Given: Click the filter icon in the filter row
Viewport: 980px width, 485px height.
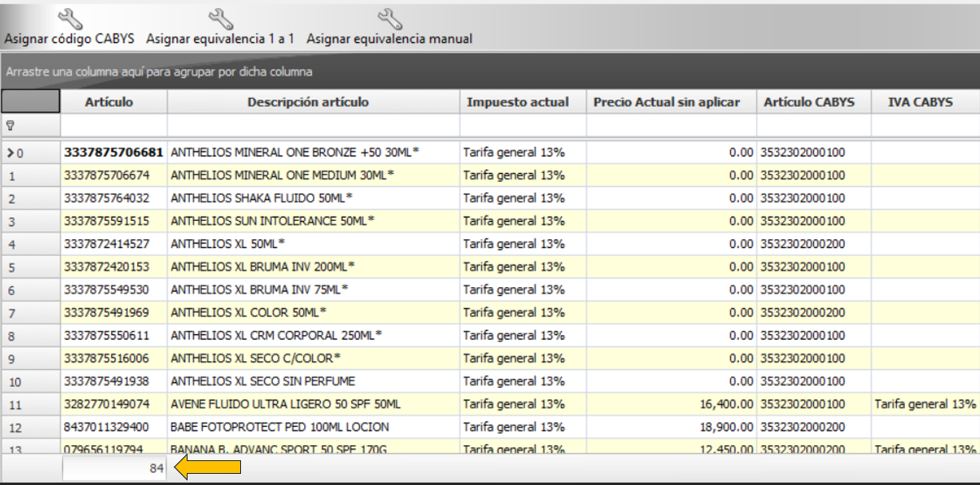Looking at the screenshot, I should click(10, 125).
